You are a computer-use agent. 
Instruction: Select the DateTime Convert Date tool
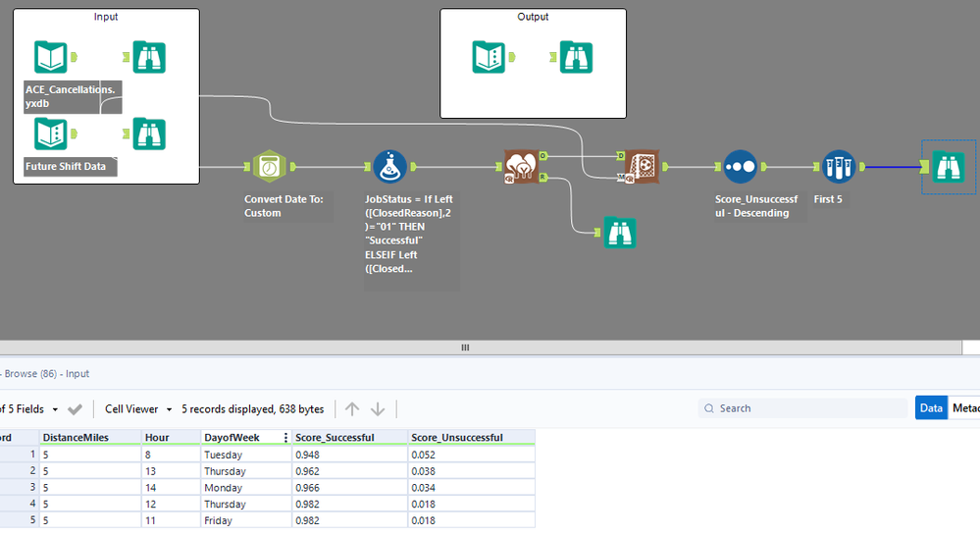click(x=270, y=166)
